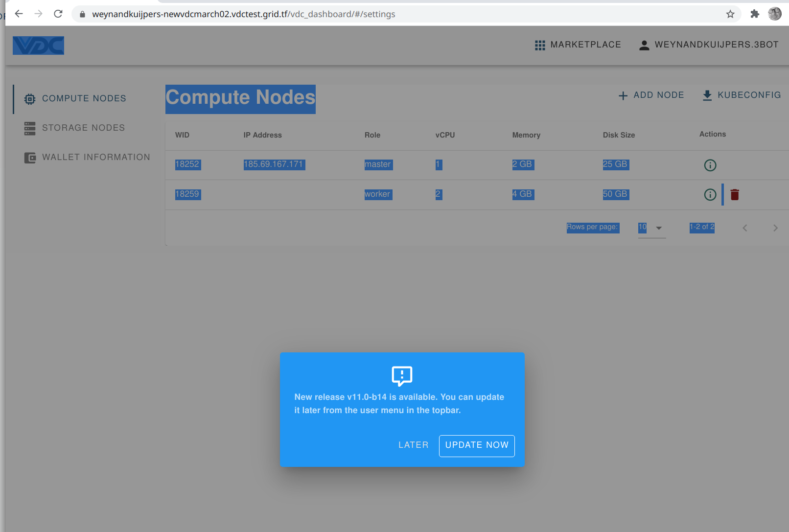Image resolution: width=789 pixels, height=532 pixels.
Task: Open Wallet Information from the sidebar
Action: [x=96, y=157]
